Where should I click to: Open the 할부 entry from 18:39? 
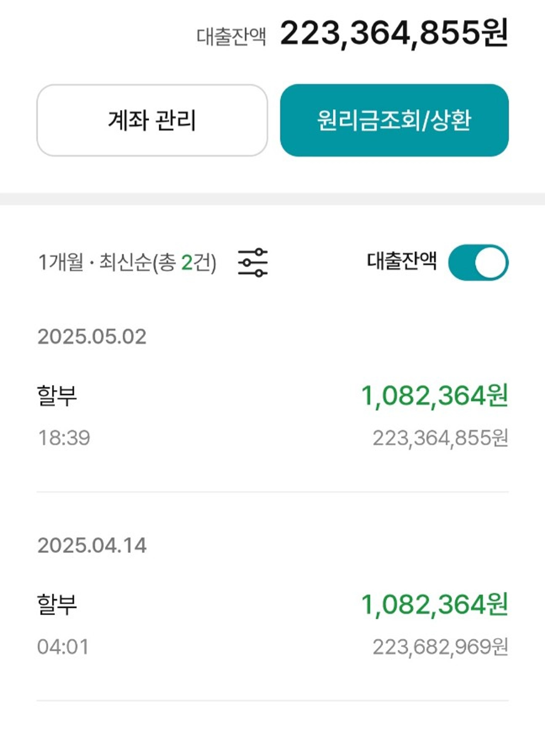click(x=57, y=396)
